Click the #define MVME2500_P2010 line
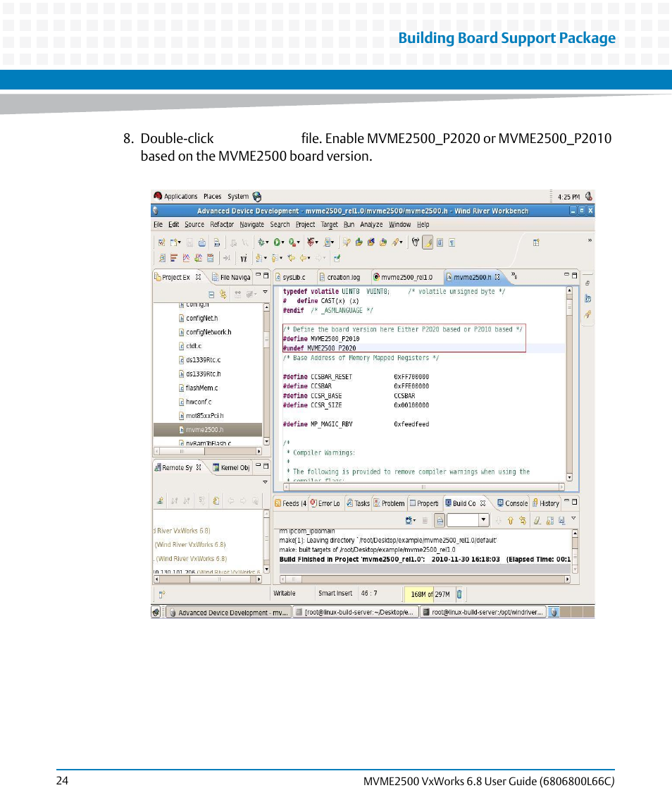The width and height of the screenshot is (672, 807). 322,339
